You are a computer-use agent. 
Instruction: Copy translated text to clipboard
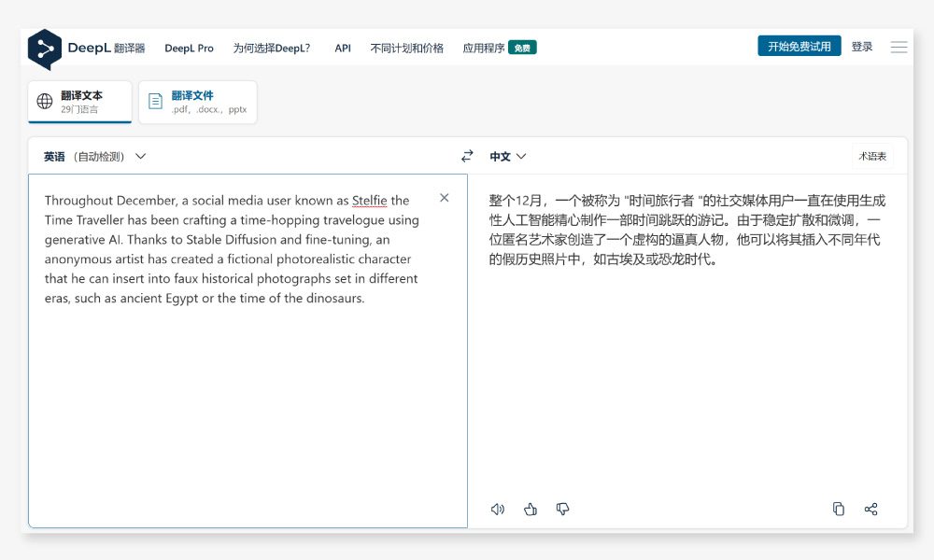pos(839,509)
